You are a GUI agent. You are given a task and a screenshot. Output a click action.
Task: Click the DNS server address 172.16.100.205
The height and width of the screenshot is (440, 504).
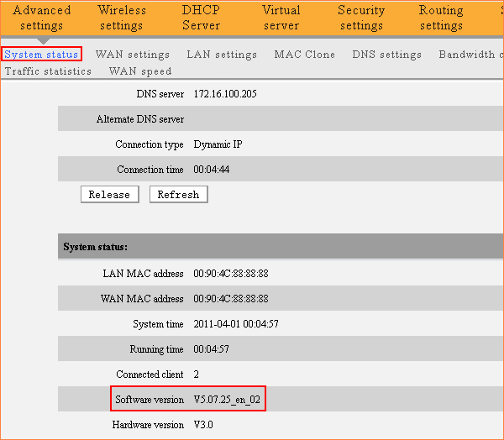pos(225,94)
